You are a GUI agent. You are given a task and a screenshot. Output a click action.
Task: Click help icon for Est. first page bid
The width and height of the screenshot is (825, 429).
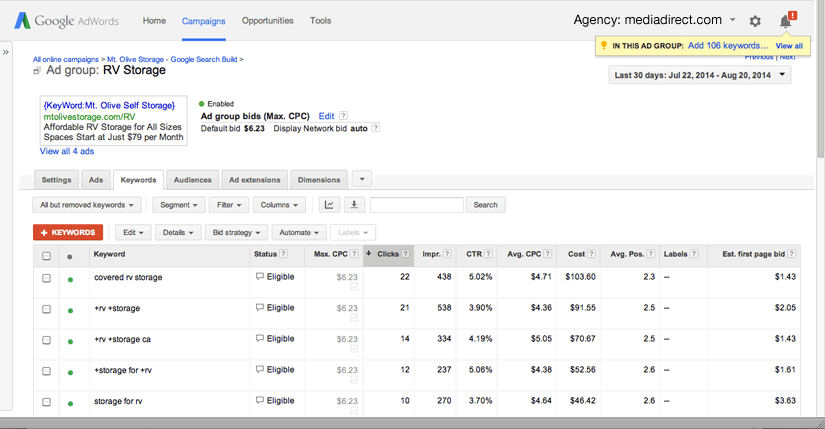(791, 254)
